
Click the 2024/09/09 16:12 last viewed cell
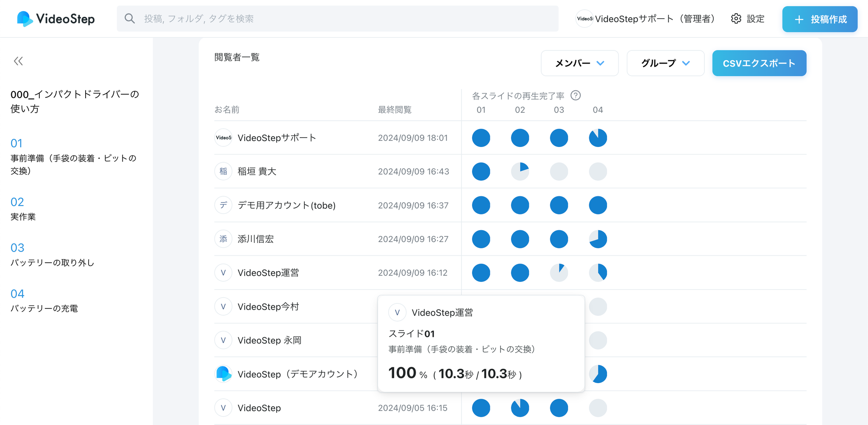[x=413, y=272]
